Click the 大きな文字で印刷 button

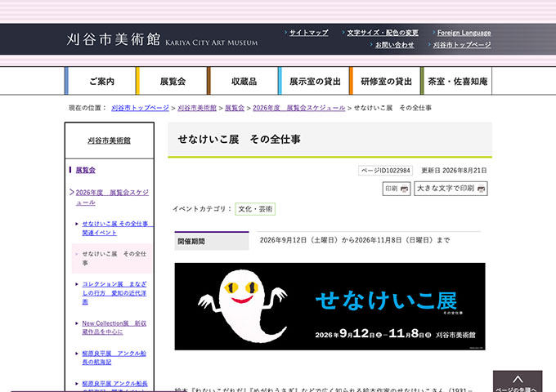point(451,189)
